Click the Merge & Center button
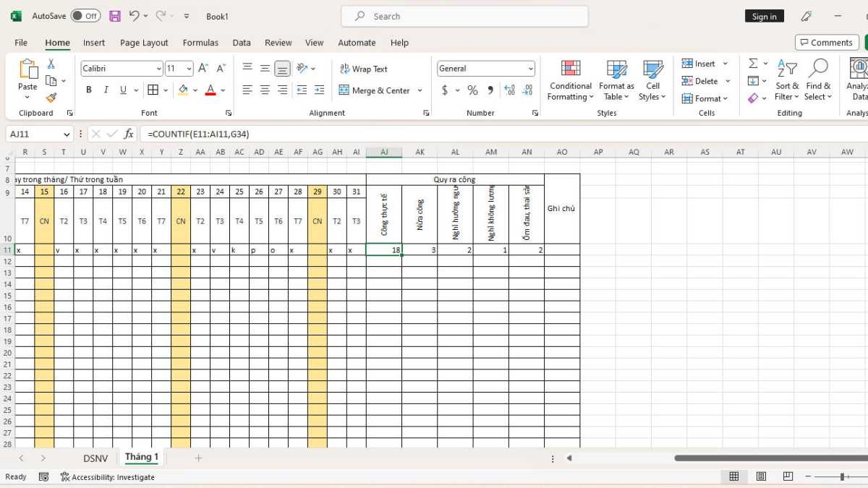 click(x=375, y=91)
